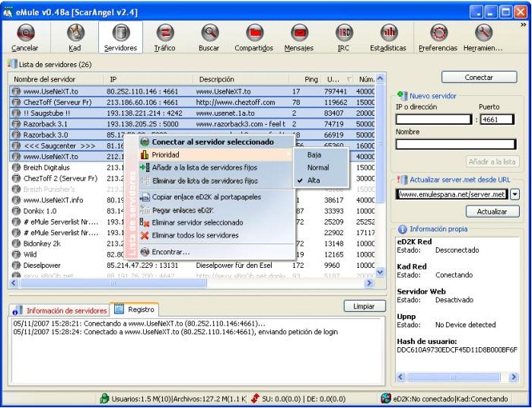Select the ChezToff 2 (Serveur Fr) row
This screenshot has height=408, width=532.
pos(193,178)
